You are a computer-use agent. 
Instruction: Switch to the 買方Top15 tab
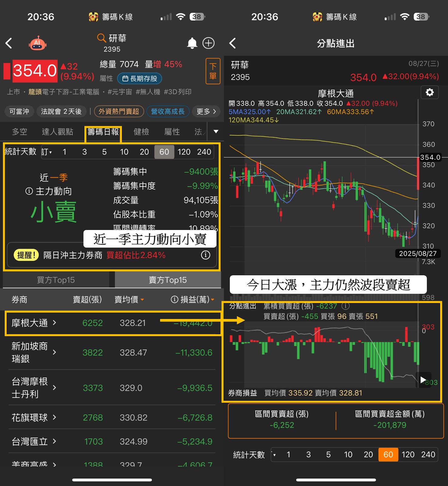coord(56,280)
